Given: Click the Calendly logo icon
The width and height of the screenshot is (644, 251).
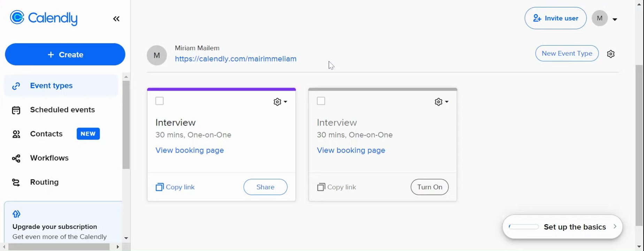Looking at the screenshot, I should [x=17, y=17].
